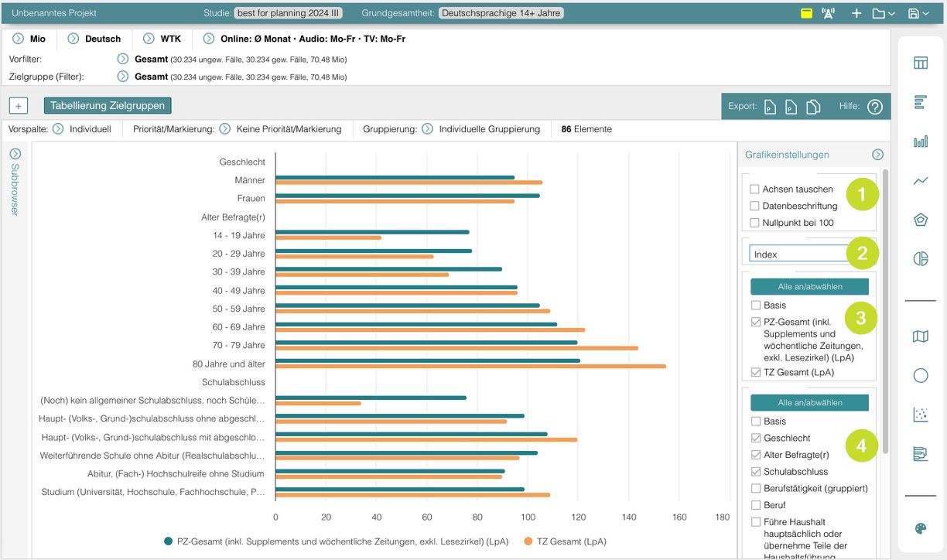Switch to vertical bar chart icon

[x=920, y=142]
